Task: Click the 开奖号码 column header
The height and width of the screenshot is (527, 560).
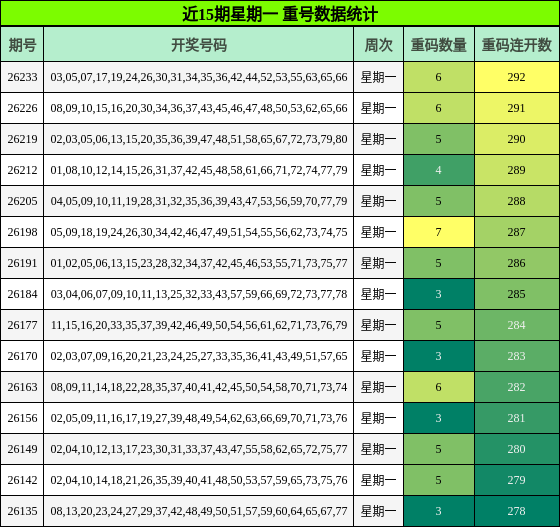Action: coord(199,44)
